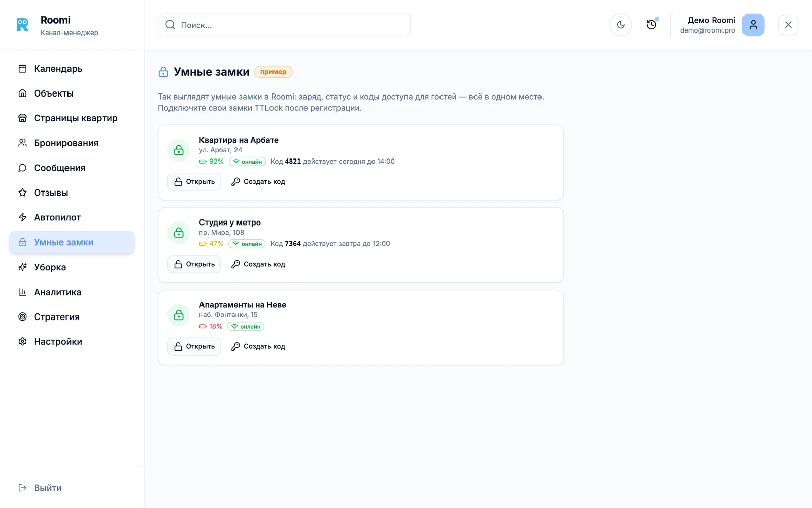812x508 pixels.
Task: Focus the Поиск search field
Action: tap(284, 25)
